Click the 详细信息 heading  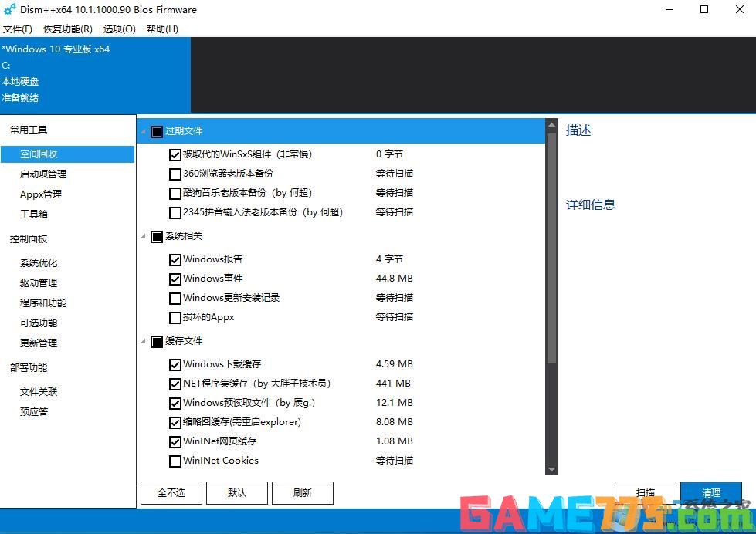591,204
